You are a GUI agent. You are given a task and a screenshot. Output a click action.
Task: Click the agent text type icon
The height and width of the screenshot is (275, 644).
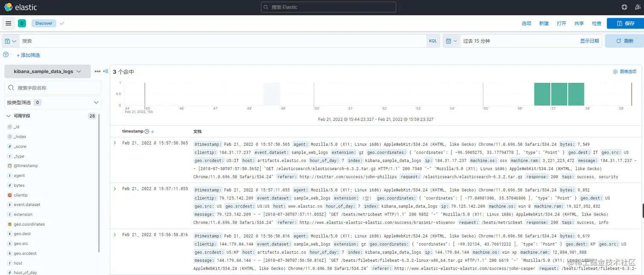[x=10, y=176]
